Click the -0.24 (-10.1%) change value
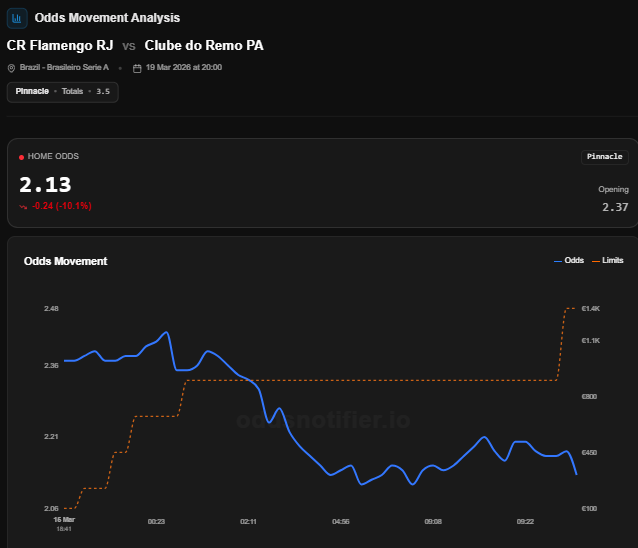Image resolution: width=638 pixels, height=548 pixels. point(62,206)
